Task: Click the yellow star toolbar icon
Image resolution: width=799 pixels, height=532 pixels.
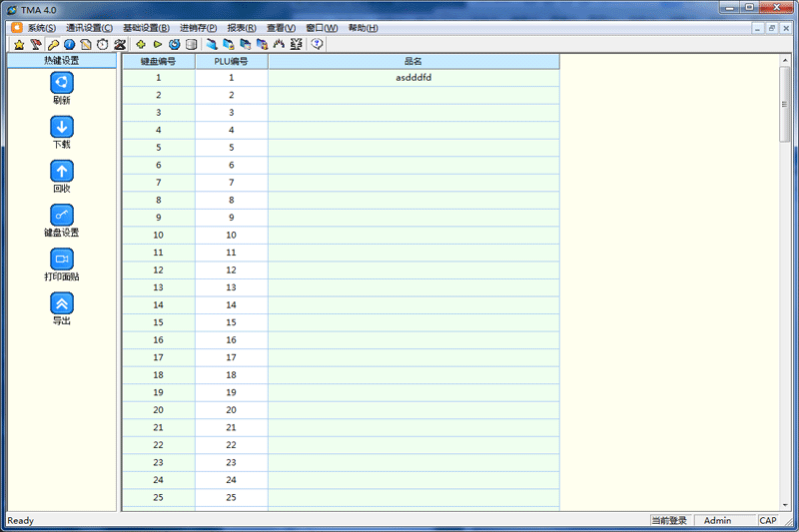Action: pos(19,45)
